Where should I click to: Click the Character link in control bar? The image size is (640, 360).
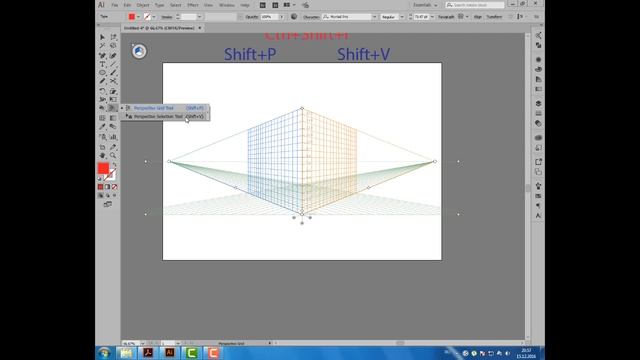click(311, 17)
